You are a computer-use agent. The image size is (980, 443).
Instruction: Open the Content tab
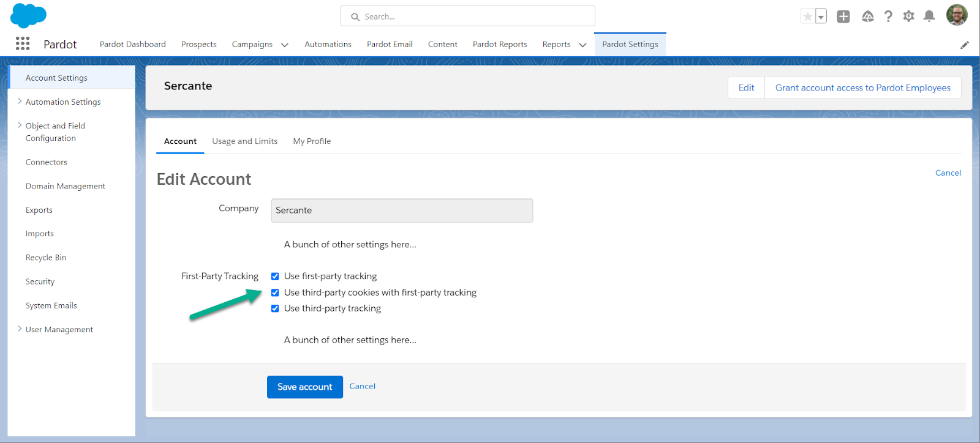(443, 44)
